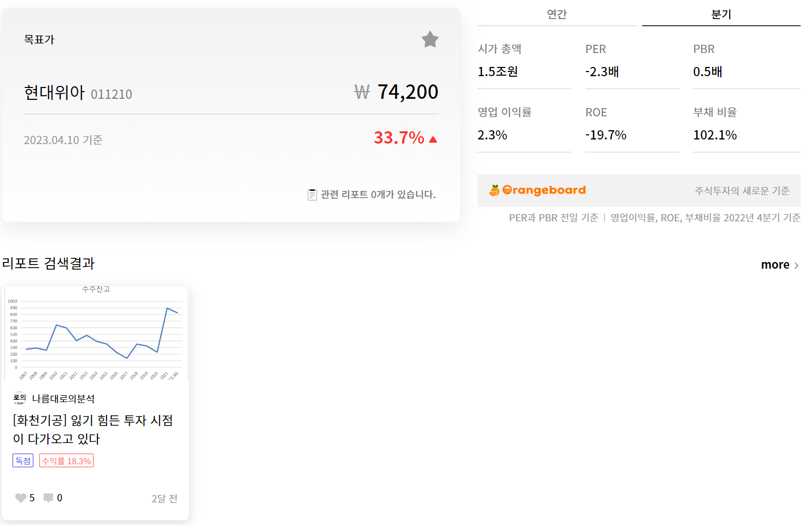
Task: Click the target price 74,200
Action: (x=408, y=92)
